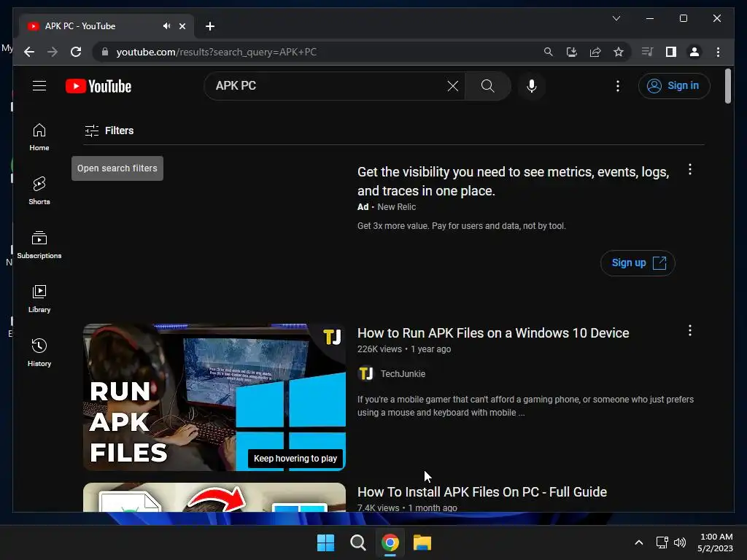Click the ad Sign up button

pos(638,262)
